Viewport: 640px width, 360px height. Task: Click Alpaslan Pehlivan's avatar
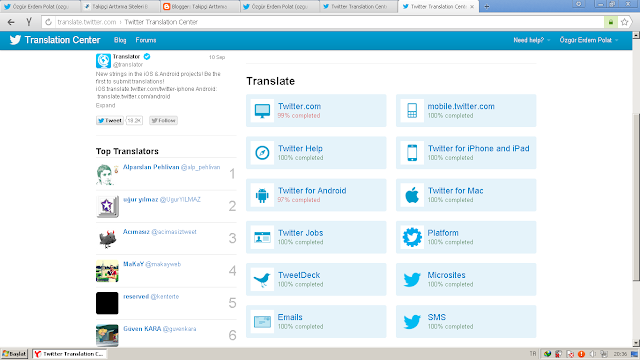pyautogui.click(x=107, y=174)
